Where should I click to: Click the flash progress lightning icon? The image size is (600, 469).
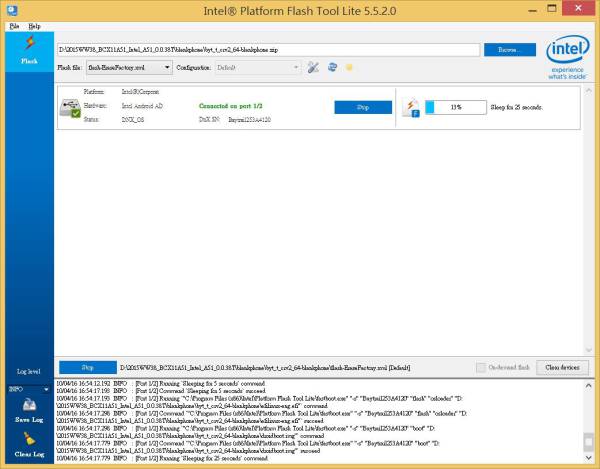pos(411,108)
